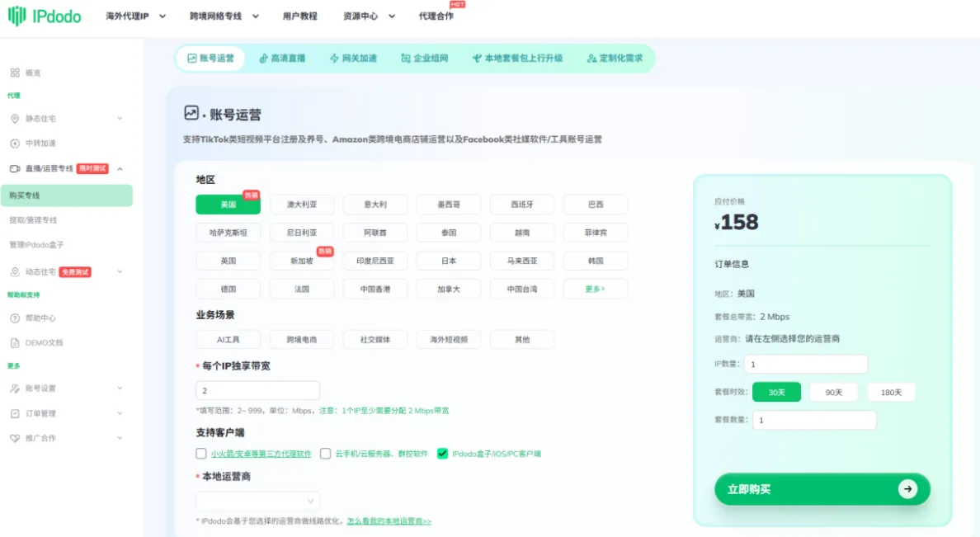
Task: Uncheck IPdodo盒子/iOS/PC客户端 checkbox
Action: pyautogui.click(x=443, y=453)
